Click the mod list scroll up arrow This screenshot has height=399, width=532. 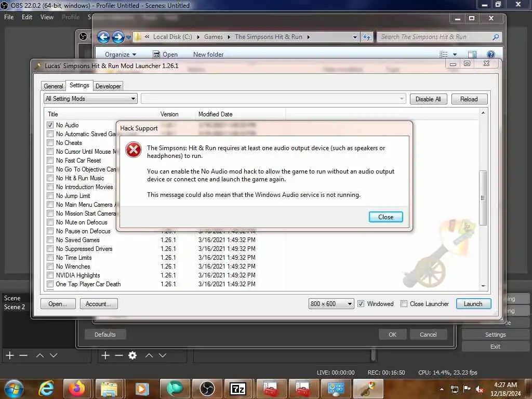click(483, 113)
